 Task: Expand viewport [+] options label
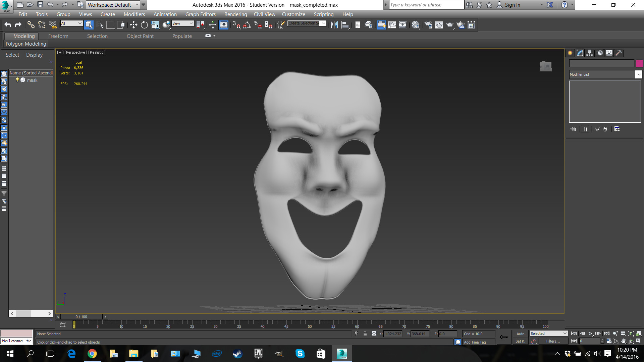pos(60,52)
